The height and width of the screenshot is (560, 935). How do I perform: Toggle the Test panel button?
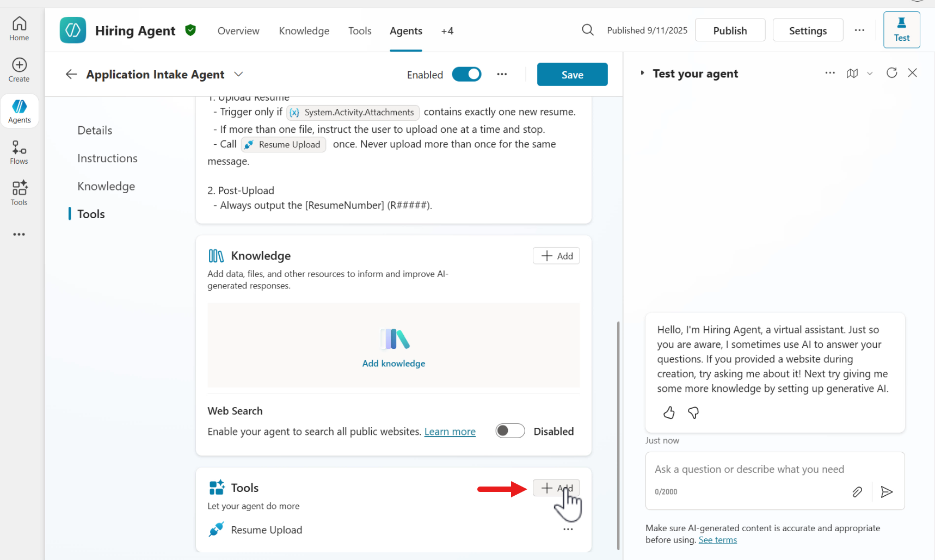(x=901, y=30)
